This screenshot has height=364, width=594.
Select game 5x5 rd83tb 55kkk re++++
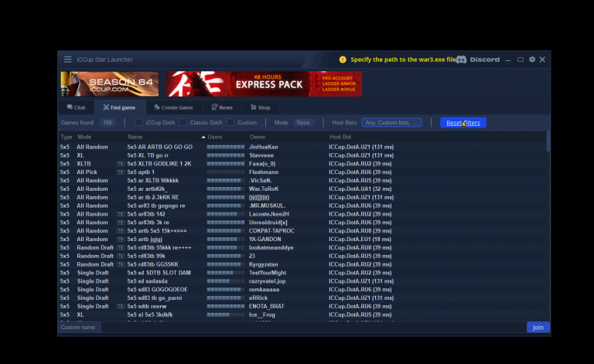coord(302,247)
